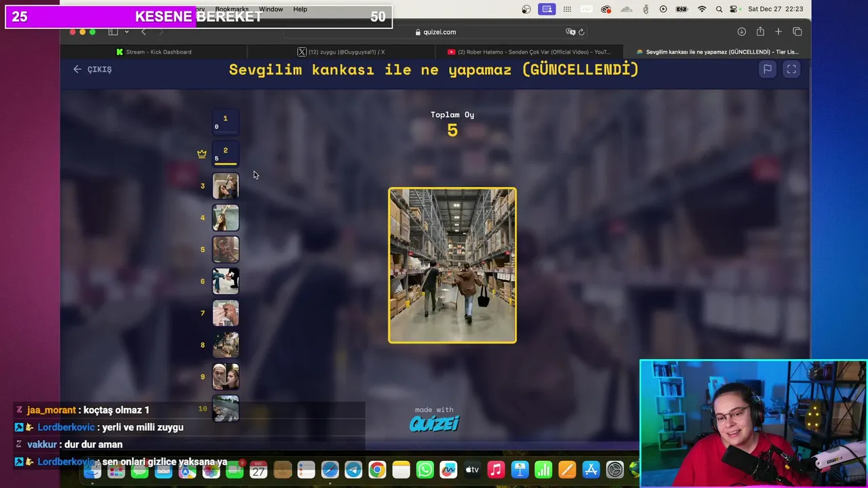Show the tab overview icon

coord(797,32)
